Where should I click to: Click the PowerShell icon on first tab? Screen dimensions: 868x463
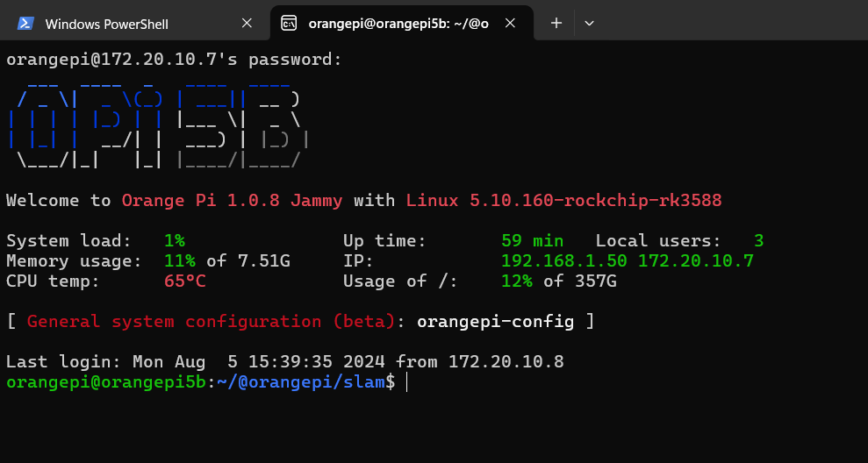pos(25,23)
